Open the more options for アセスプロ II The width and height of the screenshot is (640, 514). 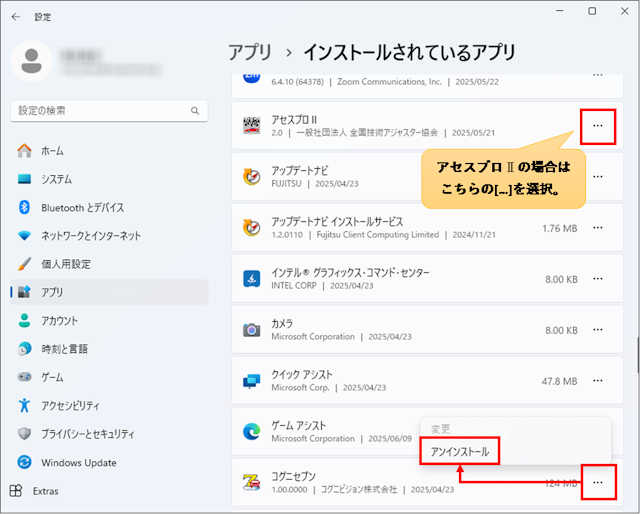[598, 126]
